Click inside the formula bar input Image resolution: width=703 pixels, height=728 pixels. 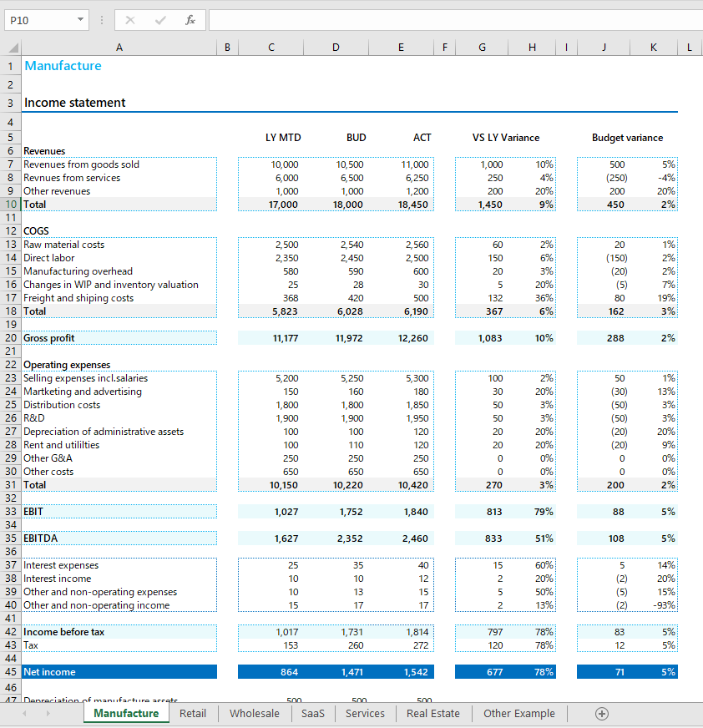click(x=451, y=20)
